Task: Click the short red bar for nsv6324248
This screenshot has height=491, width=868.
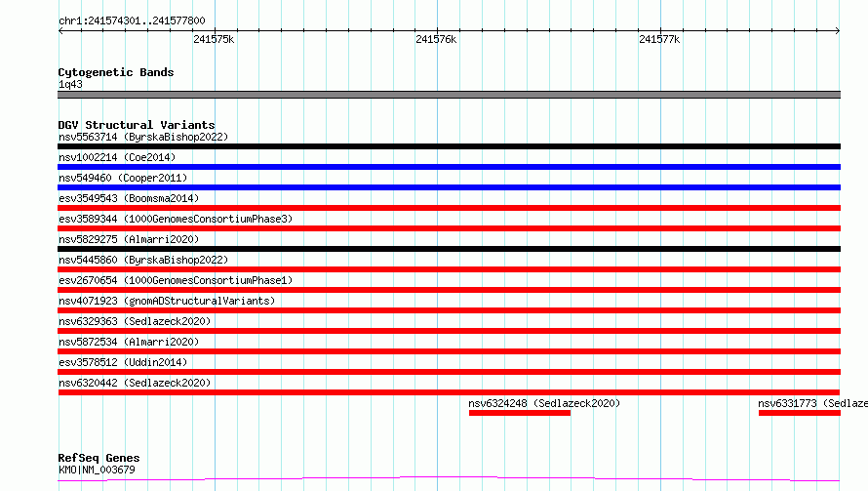Action: point(520,413)
